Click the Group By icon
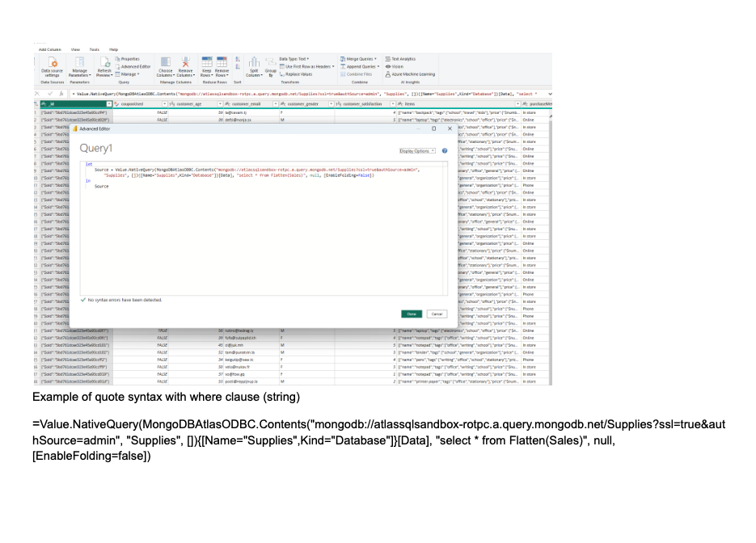This screenshot has width=756, height=543. pos(270,66)
